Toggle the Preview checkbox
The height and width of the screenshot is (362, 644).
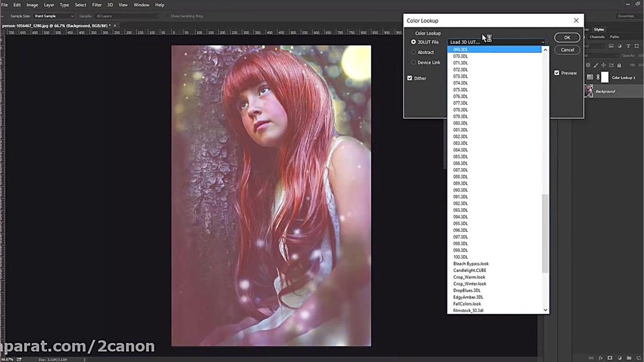point(556,73)
